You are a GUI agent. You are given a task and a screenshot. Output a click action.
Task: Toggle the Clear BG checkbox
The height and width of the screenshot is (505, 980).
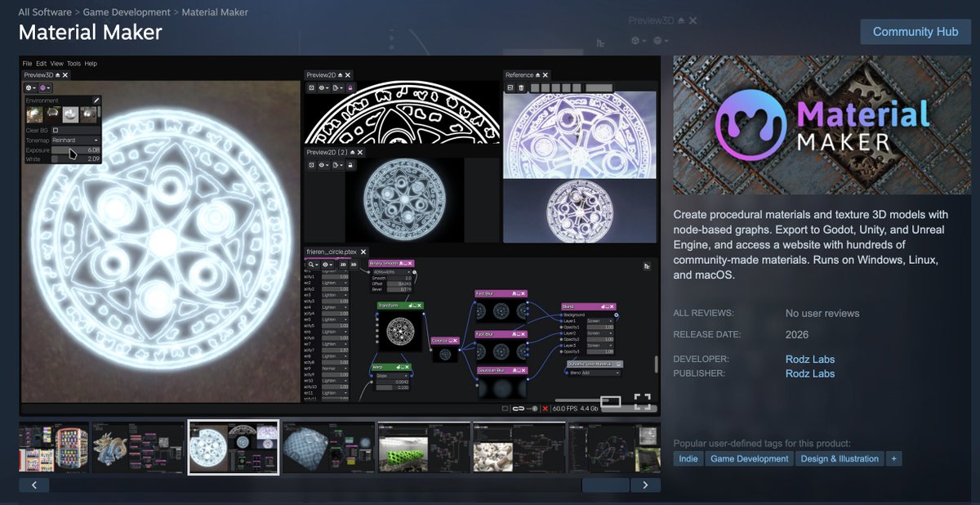coord(56,130)
